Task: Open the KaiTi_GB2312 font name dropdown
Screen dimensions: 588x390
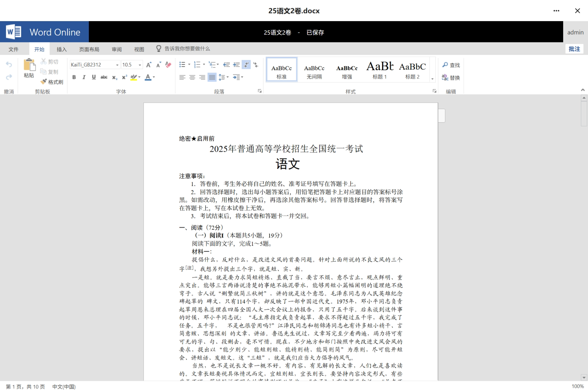Action: click(117, 65)
